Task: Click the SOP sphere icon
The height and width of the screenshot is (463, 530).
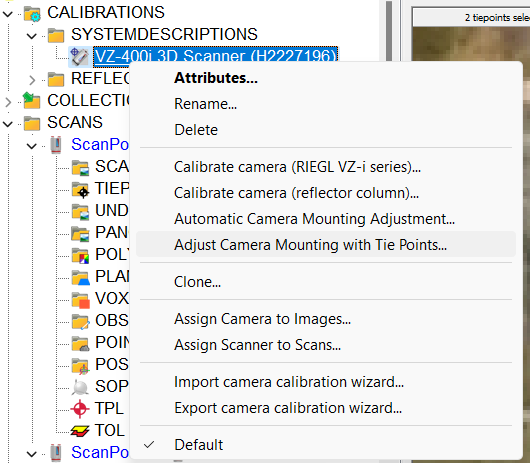Action: 80,387
